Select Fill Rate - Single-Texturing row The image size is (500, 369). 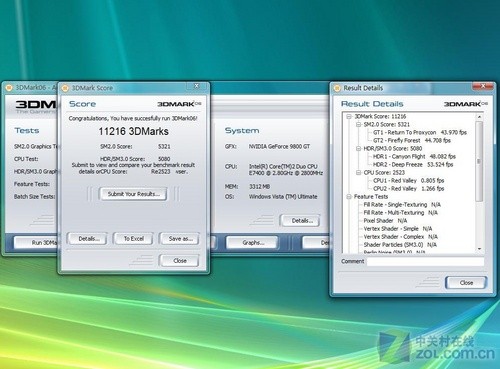[402, 204]
